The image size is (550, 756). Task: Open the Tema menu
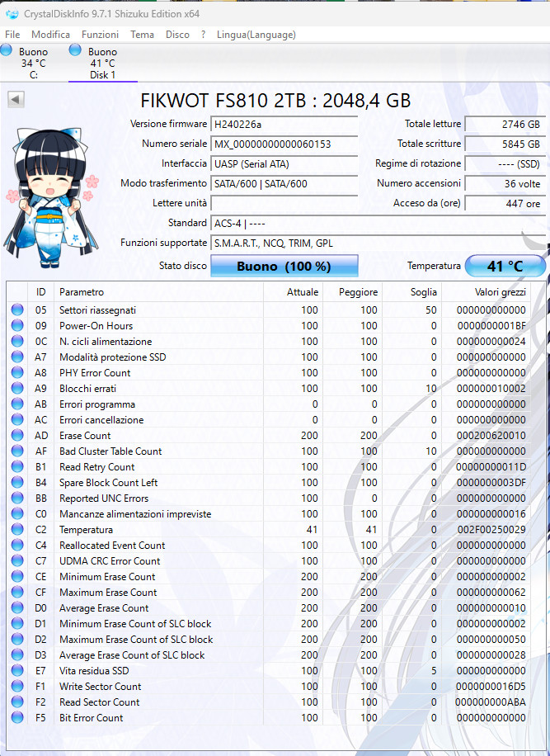(142, 35)
